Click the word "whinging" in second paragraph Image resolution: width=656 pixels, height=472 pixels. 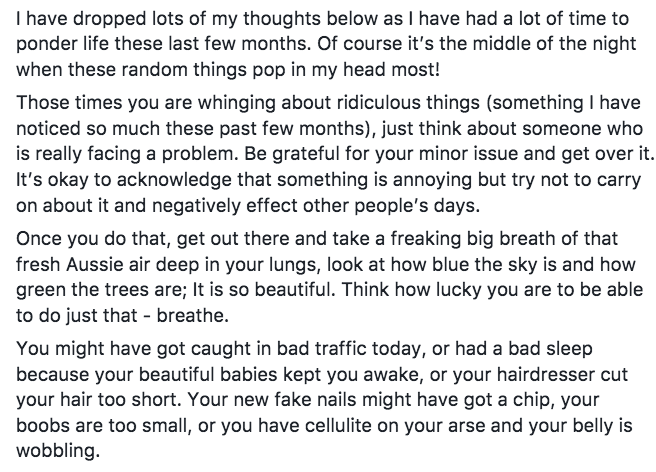[x=236, y=103]
